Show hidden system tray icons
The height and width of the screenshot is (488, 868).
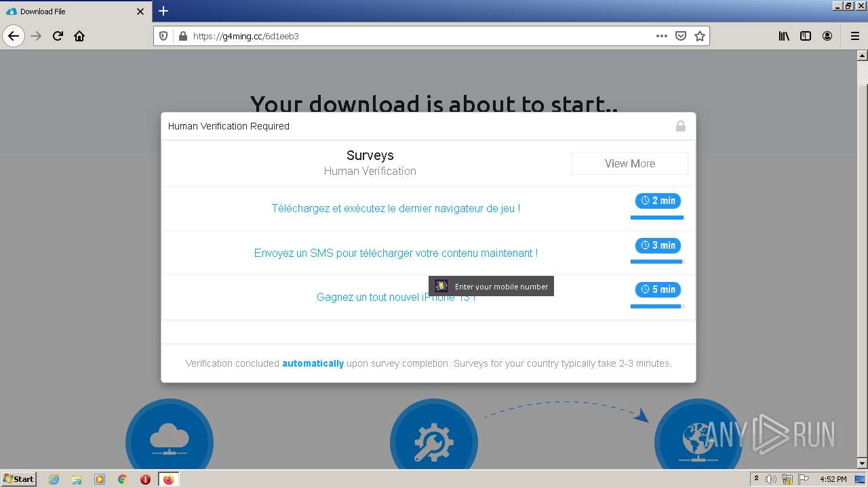(756, 479)
